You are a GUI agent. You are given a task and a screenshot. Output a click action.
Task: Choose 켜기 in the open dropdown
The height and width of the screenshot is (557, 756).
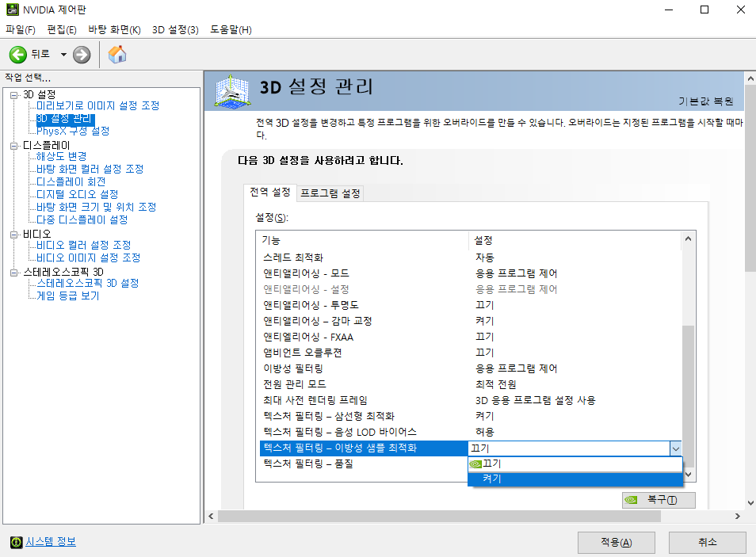(x=575, y=479)
